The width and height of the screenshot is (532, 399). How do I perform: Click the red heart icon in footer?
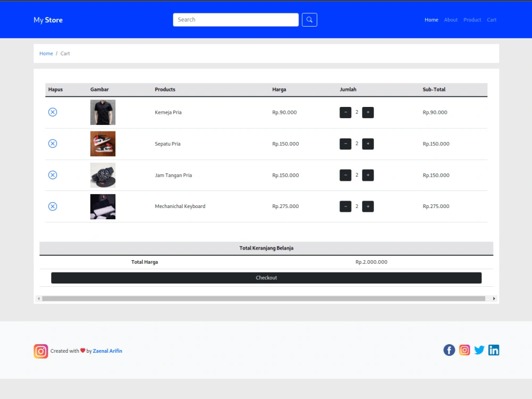[83, 351]
